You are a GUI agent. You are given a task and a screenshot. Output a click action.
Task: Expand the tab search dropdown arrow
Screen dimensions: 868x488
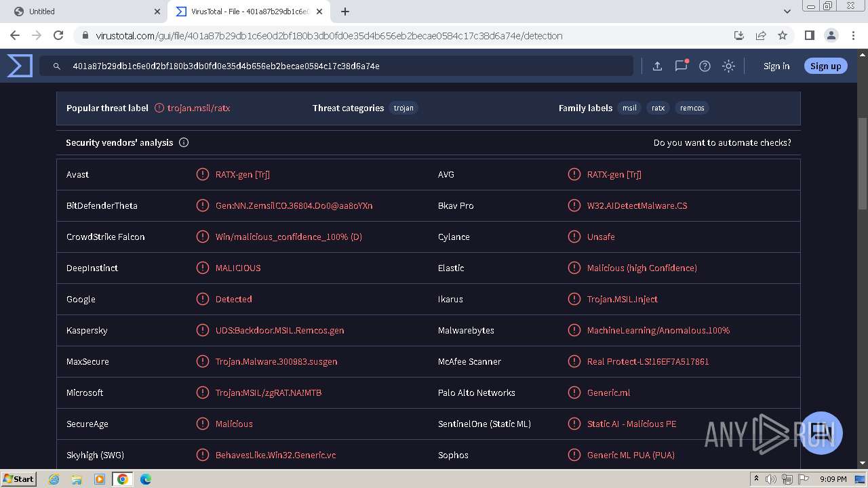[x=787, y=11]
